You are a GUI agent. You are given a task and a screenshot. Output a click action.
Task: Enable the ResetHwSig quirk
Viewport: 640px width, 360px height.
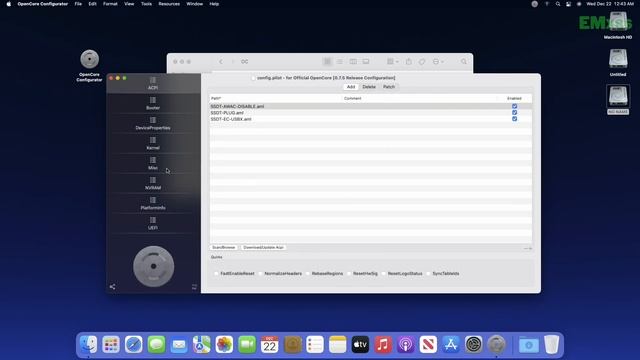(349, 273)
